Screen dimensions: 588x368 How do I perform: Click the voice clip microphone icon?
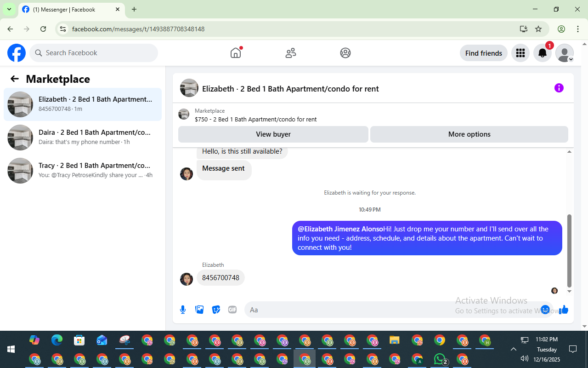point(183,310)
